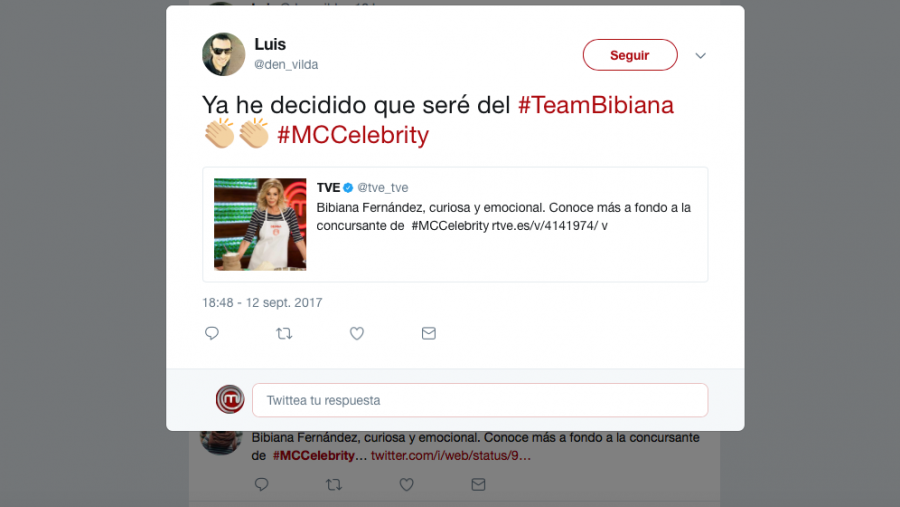
Task: Open the #MCCelebrity hashtag in Luis's tweet
Action: (353, 135)
